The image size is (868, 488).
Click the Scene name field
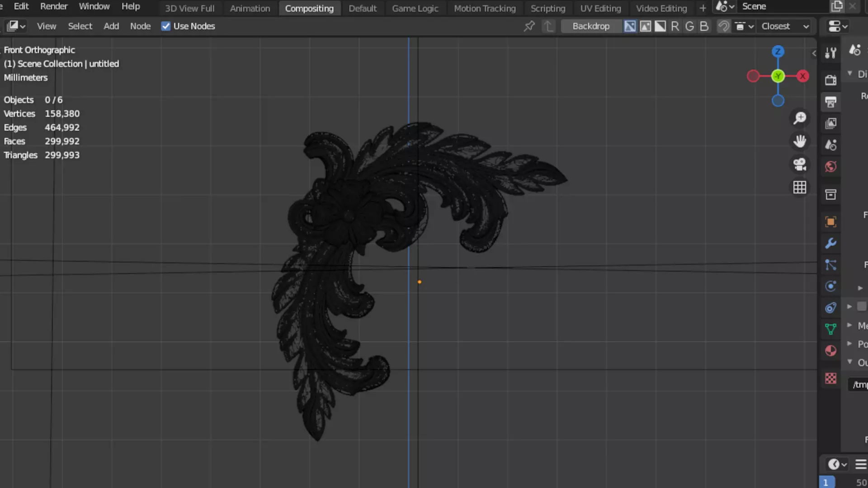point(783,6)
